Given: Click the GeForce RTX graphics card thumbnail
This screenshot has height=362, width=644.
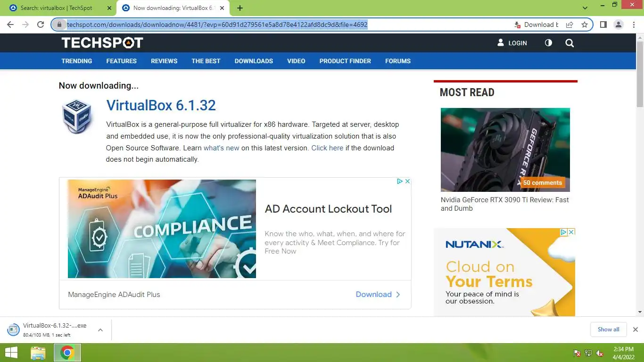Looking at the screenshot, I should tap(505, 149).
